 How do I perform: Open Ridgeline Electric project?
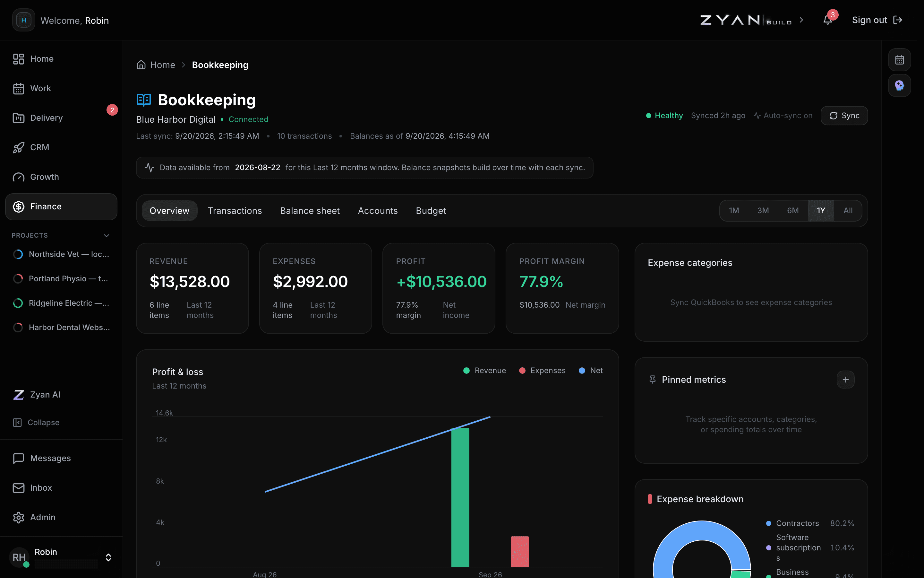61,303
